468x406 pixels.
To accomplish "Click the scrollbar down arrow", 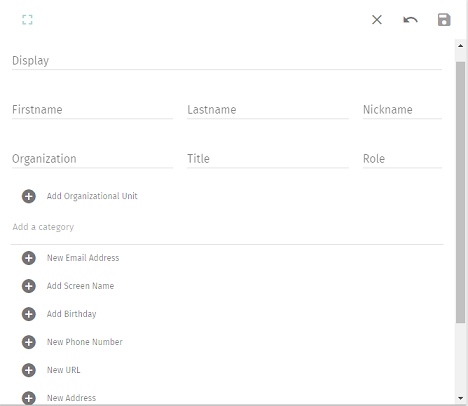I will pos(461,398).
